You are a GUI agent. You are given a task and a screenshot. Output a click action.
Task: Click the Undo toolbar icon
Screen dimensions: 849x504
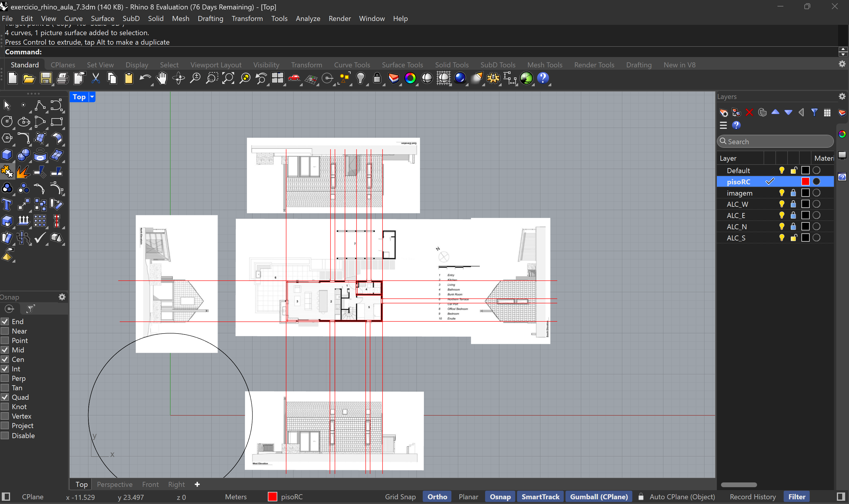tap(145, 78)
